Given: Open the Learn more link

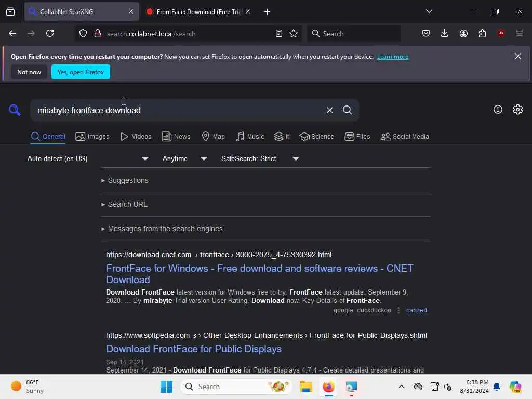Looking at the screenshot, I should point(393,57).
